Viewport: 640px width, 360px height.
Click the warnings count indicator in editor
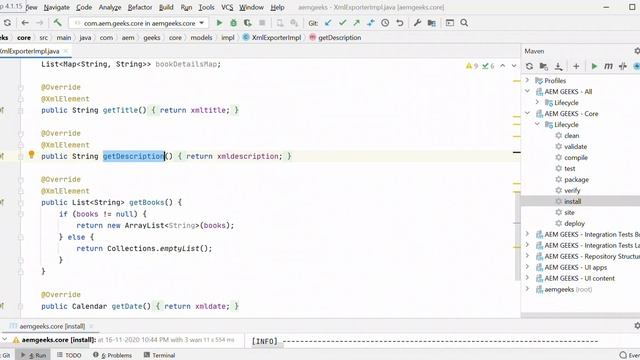point(472,66)
